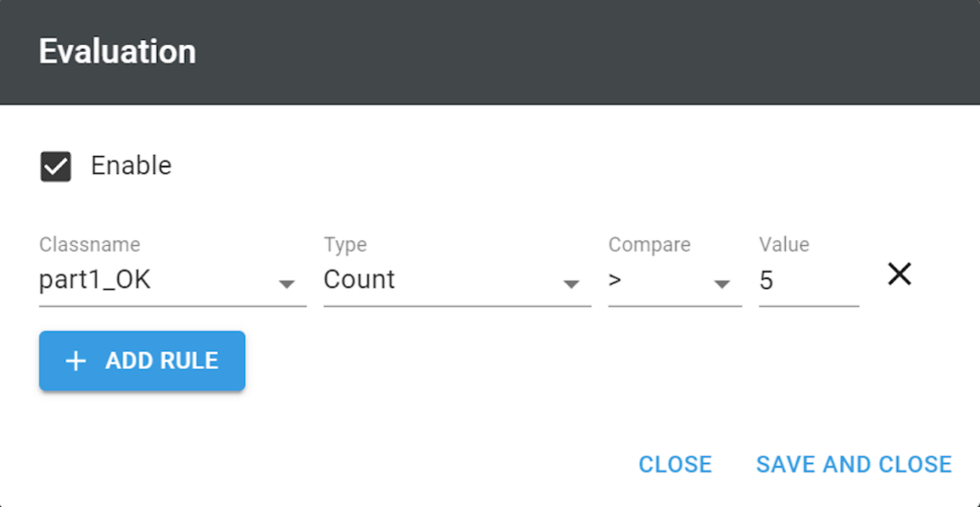Delete the rule with the X icon
This screenshot has height=507, width=980.
[899, 276]
